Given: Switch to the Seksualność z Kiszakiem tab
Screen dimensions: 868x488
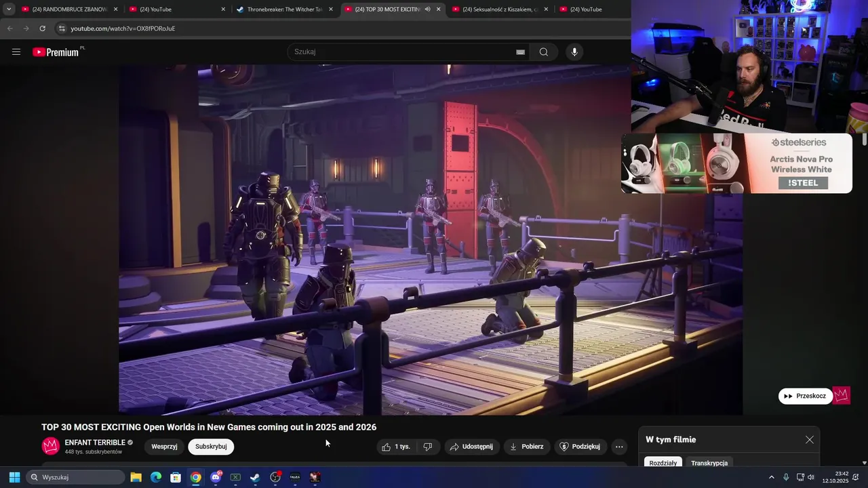Looking at the screenshot, I should click(x=500, y=9).
